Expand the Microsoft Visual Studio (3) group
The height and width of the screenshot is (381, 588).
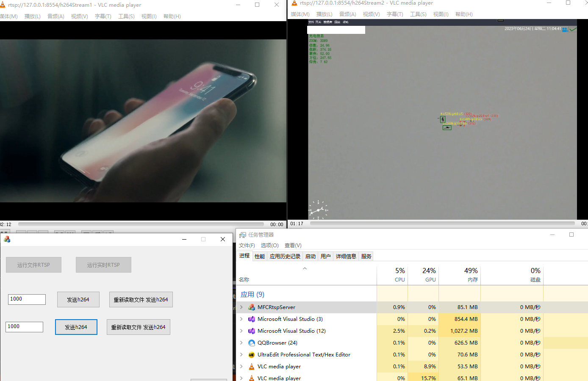(x=241, y=319)
